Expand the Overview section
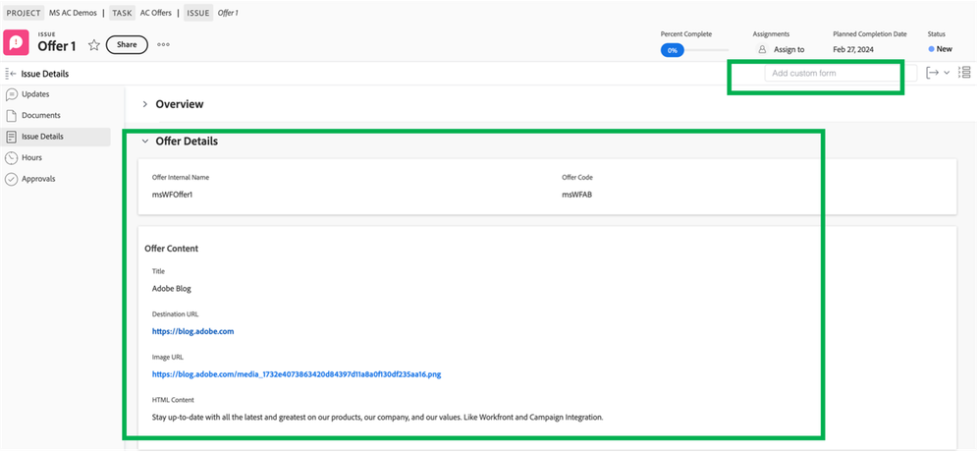 (x=145, y=104)
